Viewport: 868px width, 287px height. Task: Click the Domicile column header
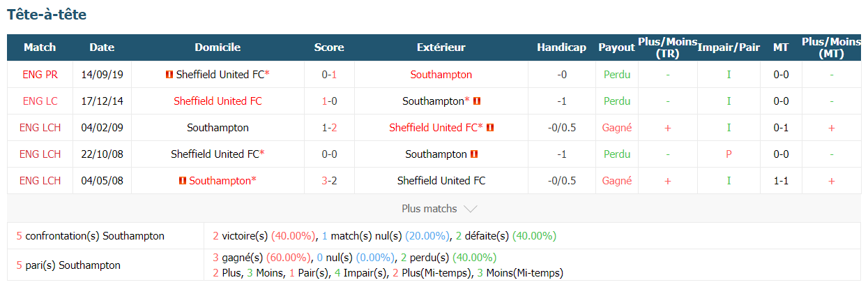click(x=218, y=47)
